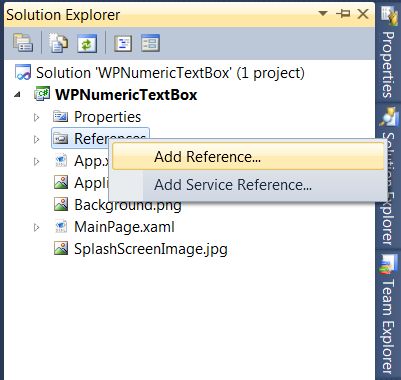Select the Background.png image file icon
Screen dimensions: 401x380
[61, 204]
